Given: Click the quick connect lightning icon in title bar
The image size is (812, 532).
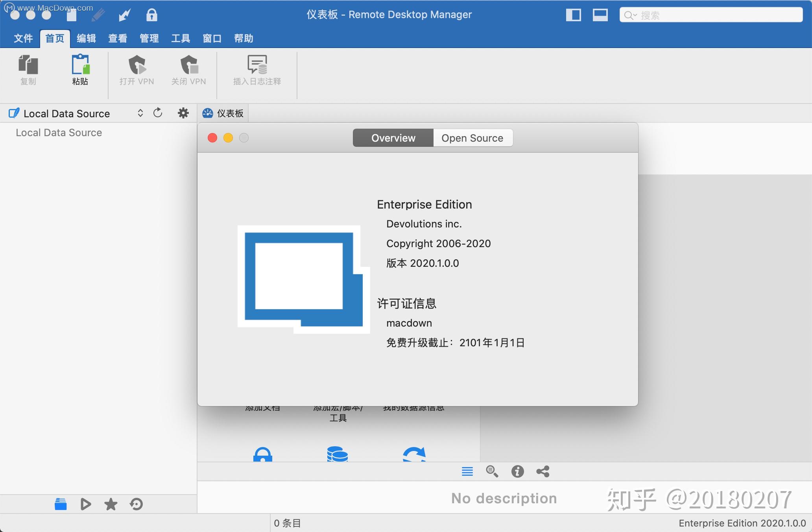Looking at the screenshot, I should pyautogui.click(x=125, y=15).
